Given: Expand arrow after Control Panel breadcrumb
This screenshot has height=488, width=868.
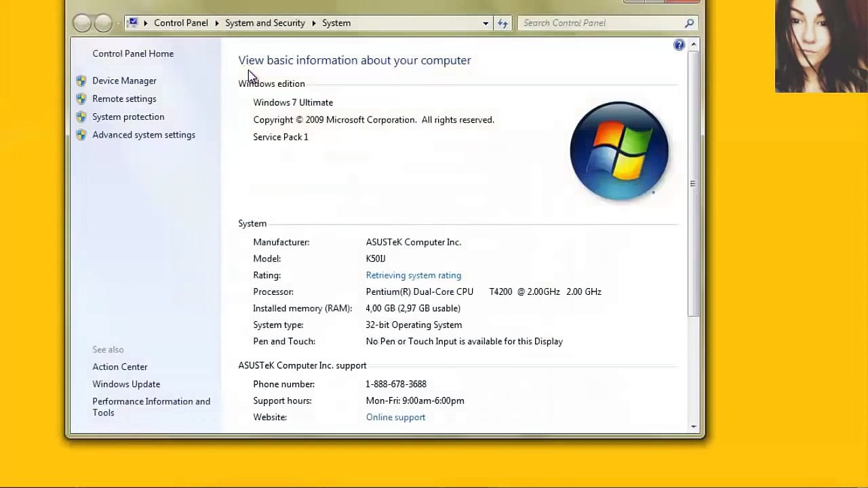Looking at the screenshot, I should click(217, 23).
